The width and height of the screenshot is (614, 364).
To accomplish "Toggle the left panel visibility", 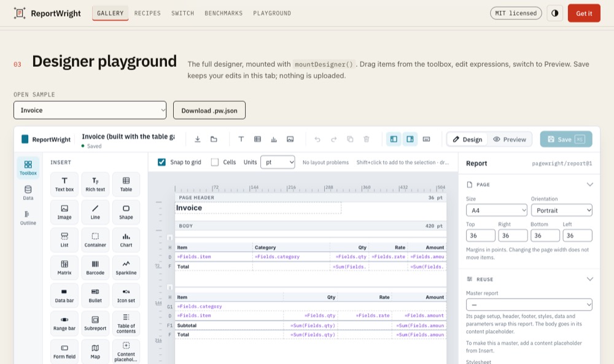I will tap(394, 139).
